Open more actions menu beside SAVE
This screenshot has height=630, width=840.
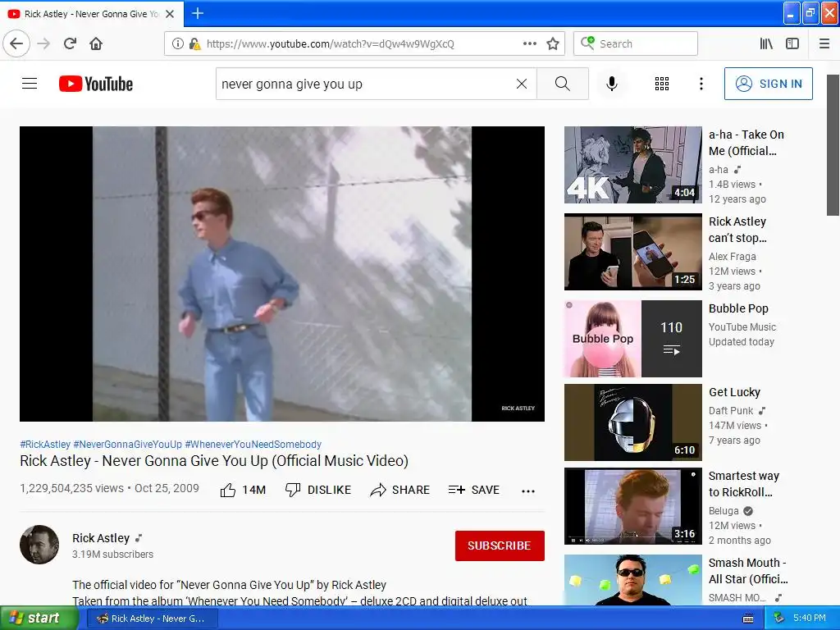click(528, 491)
